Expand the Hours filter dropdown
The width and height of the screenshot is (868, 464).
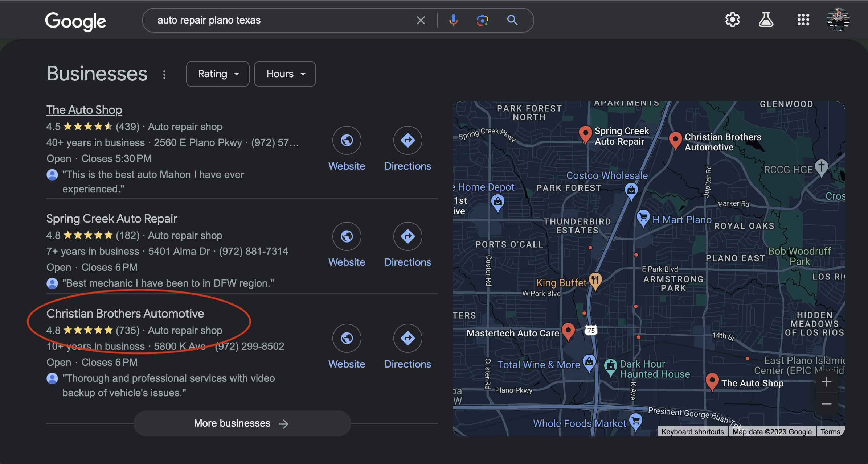[285, 74]
